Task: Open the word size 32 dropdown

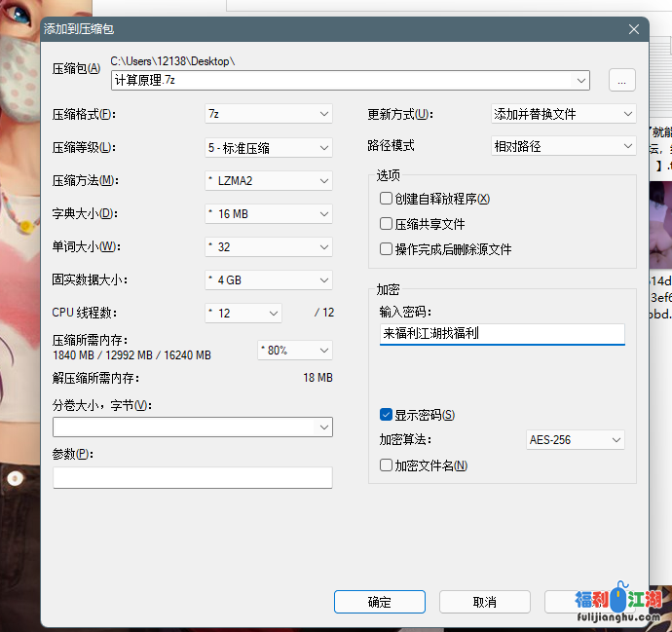Action: click(269, 246)
